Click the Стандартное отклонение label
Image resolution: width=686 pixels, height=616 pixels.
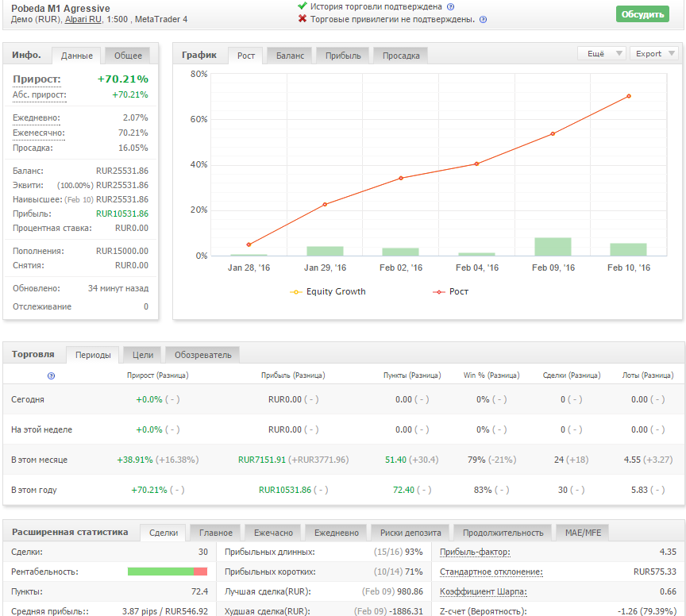(491, 572)
